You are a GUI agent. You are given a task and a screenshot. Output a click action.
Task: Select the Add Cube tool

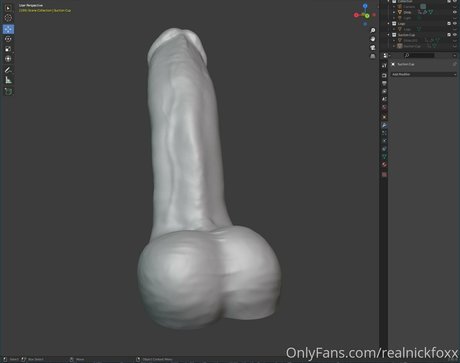[8, 91]
